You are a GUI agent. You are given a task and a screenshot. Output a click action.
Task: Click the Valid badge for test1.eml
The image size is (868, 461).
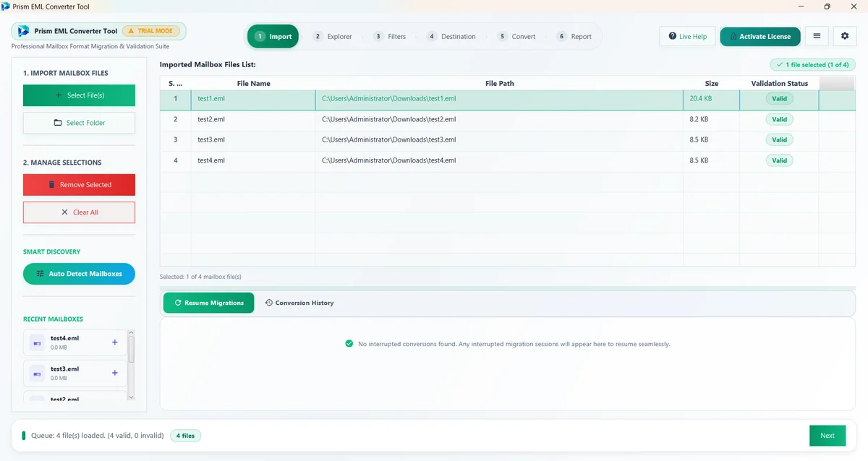779,98
